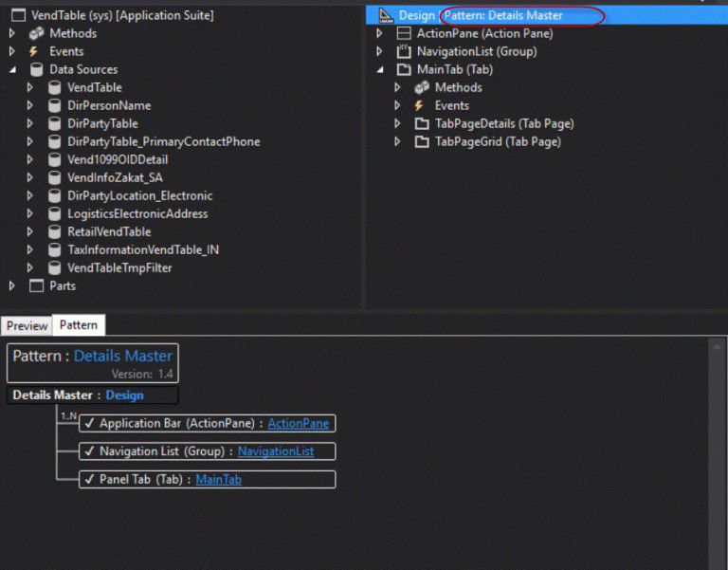Click the DirPartyTable data source icon
Image resolution: width=728 pixels, height=570 pixels.
pyautogui.click(x=54, y=124)
